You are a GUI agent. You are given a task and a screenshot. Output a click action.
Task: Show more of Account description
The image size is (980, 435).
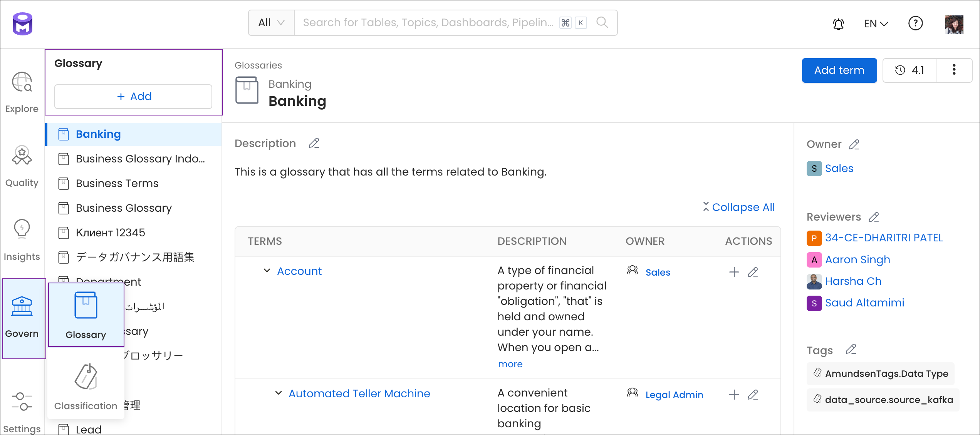point(510,364)
